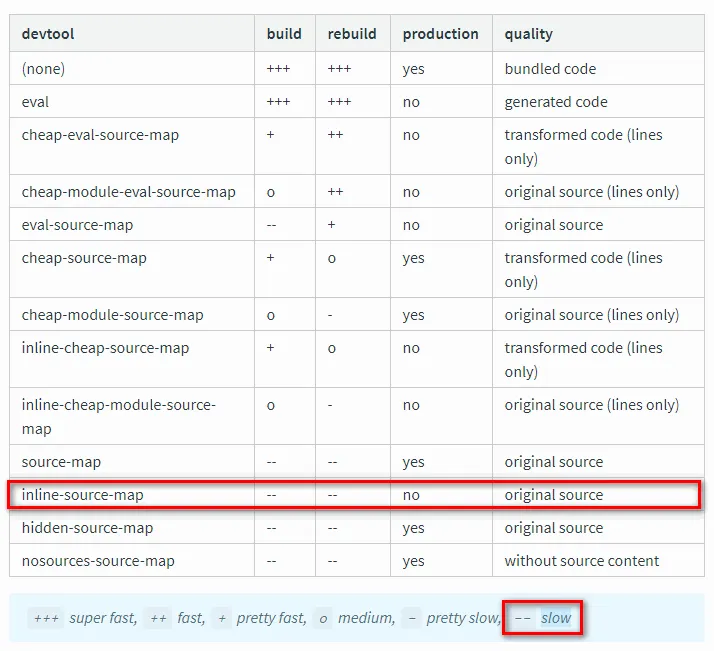Viewport: 714px width, 651px height.
Task: Click production 'no' in the eval row
Action: [411, 102]
